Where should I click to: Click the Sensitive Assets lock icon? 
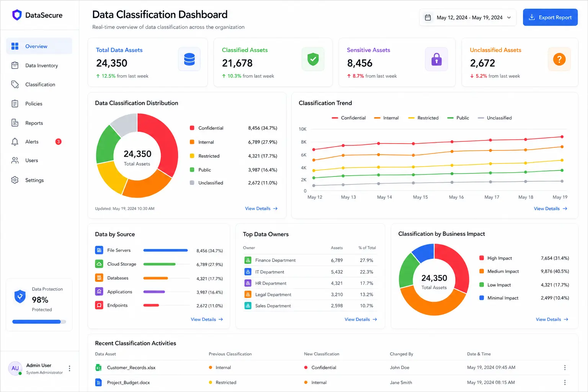tap(436, 59)
